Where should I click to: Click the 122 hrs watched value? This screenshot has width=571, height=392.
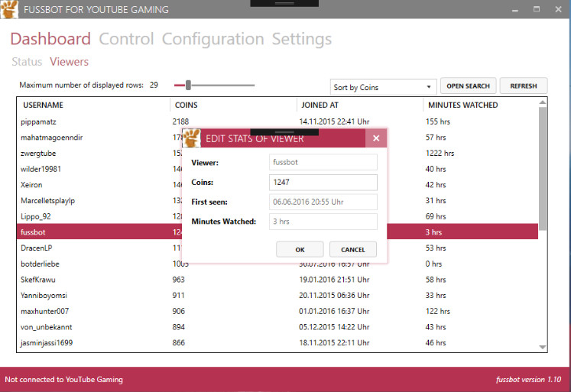point(438,311)
